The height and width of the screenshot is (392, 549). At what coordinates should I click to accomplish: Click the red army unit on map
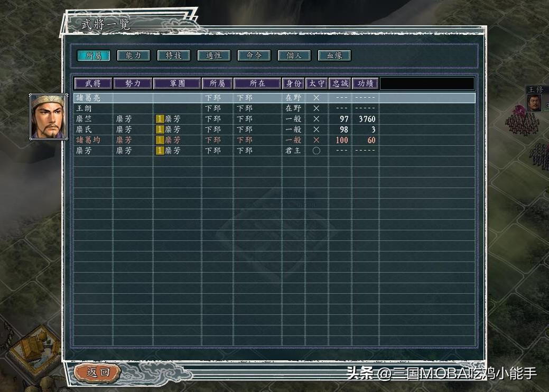tap(523, 121)
